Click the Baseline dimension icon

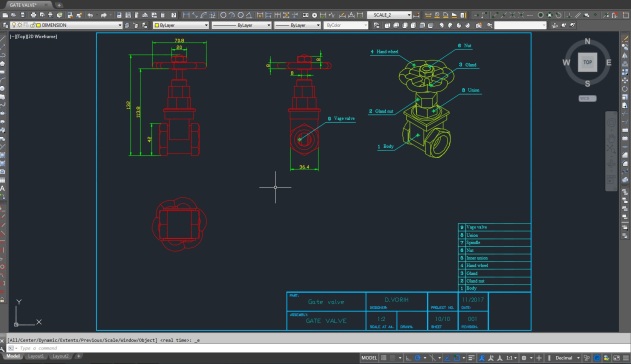pos(268,15)
